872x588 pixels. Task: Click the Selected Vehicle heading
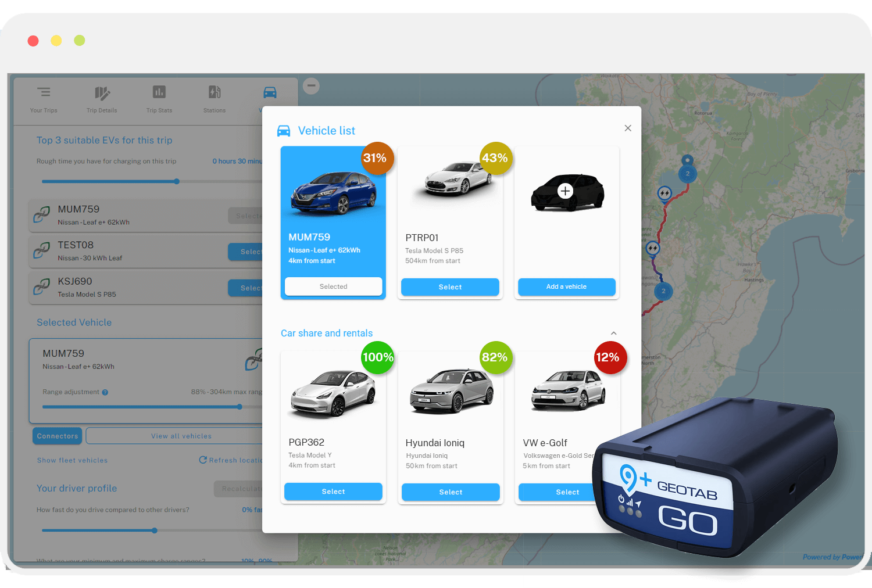click(74, 322)
